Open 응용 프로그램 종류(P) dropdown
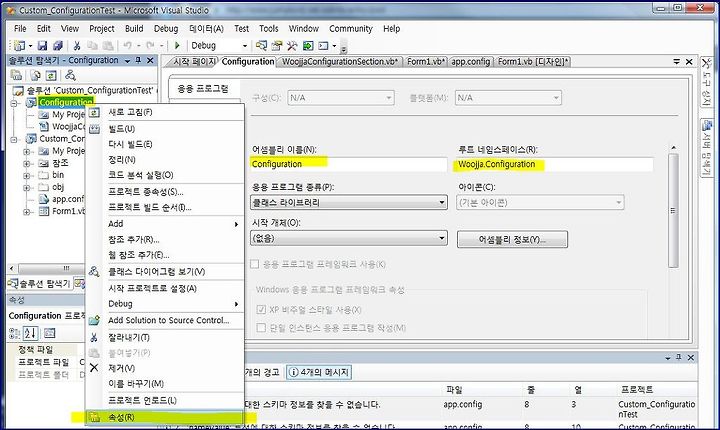The image size is (720, 430). click(x=349, y=202)
